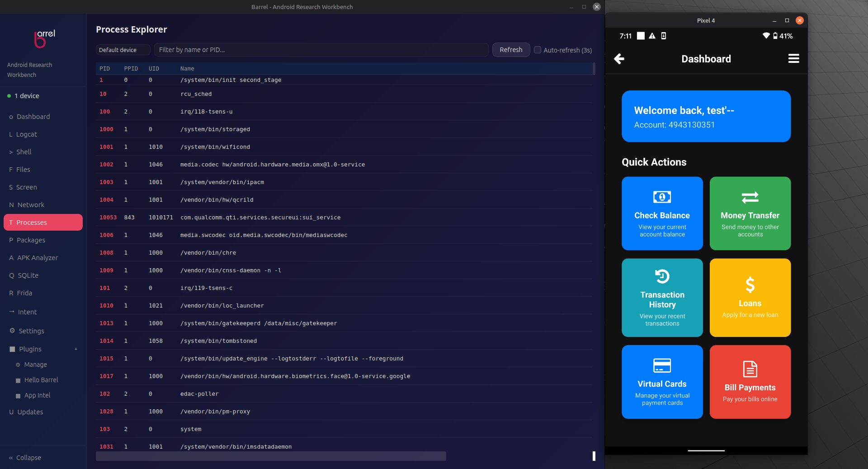
Task: Open APK Analyzer
Action: (43, 258)
